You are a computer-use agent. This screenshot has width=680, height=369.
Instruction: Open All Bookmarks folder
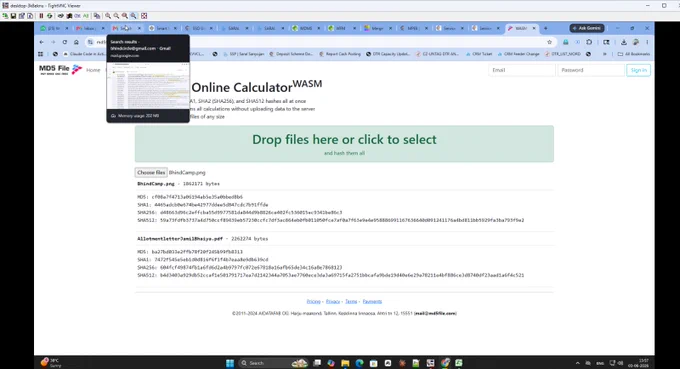pos(634,54)
